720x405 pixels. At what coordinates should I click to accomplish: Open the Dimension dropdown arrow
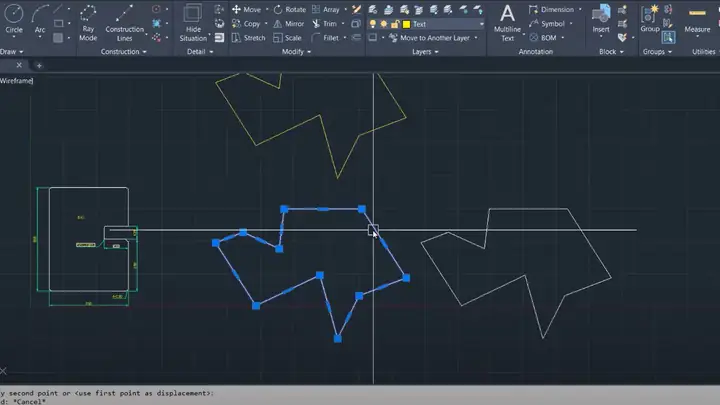(580, 9)
